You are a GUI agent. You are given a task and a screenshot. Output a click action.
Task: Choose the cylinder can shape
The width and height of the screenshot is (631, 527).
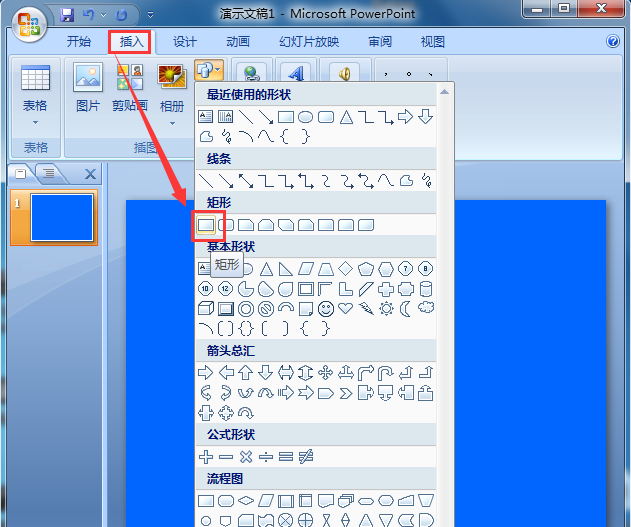426,288
